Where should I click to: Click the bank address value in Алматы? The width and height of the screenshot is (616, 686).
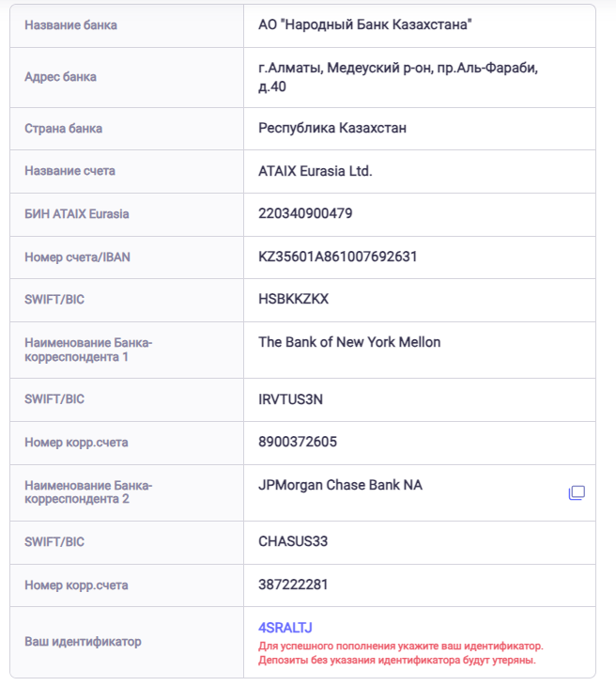pos(397,77)
